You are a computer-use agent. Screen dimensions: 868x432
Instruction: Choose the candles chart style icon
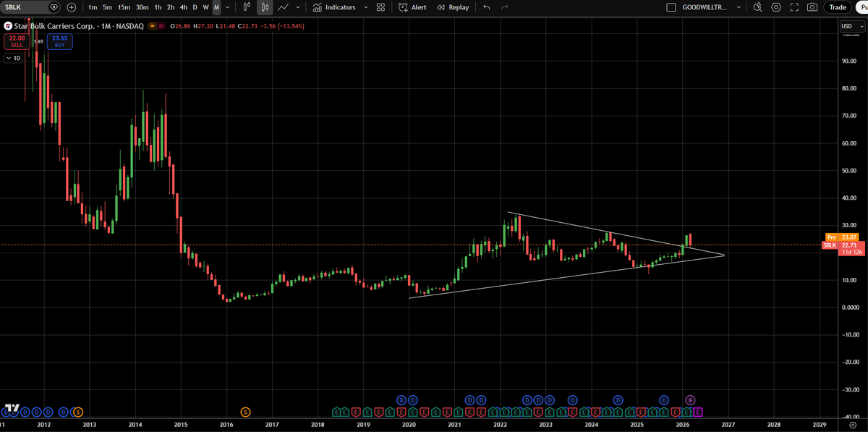pyautogui.click(x=265, y=7)
